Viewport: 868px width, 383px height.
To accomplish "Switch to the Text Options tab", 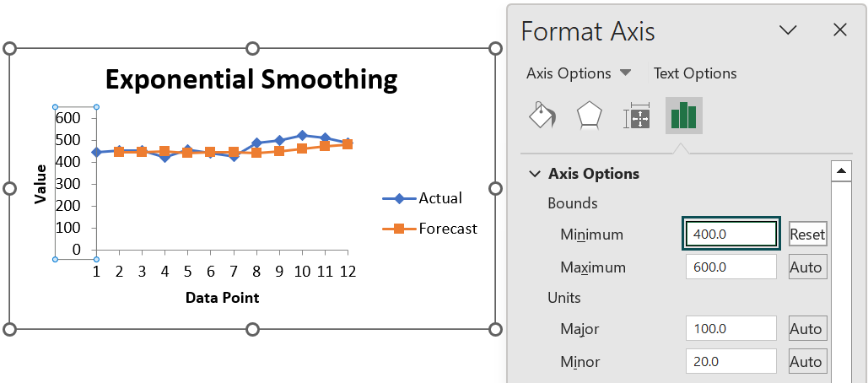I will (x=695, y=73).
